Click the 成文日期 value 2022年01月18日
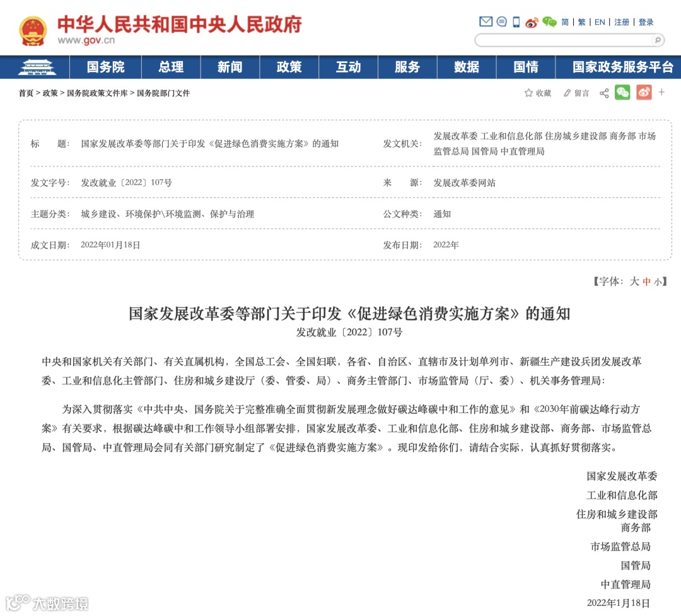The height and width of the screenshot is (616, 681). pos(110,245)
